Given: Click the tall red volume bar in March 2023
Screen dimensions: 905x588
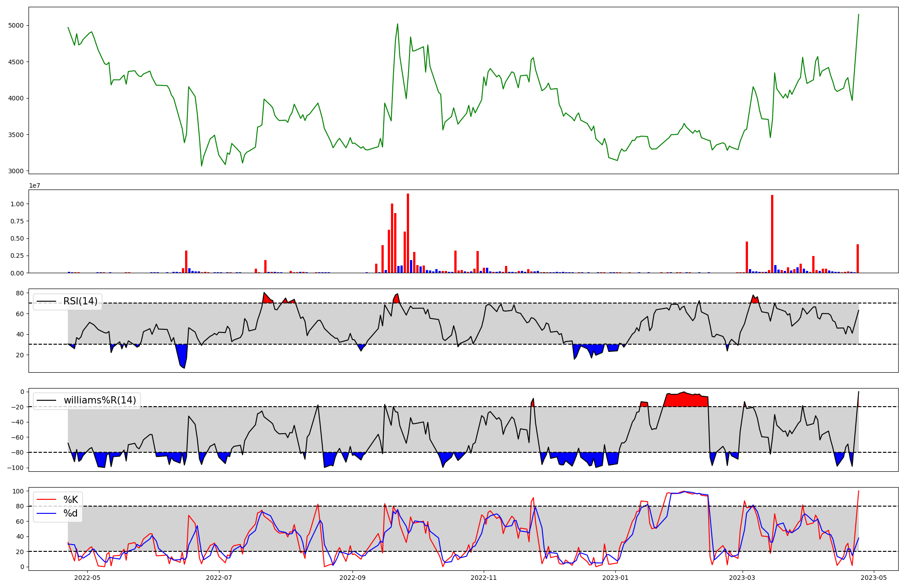Looking at the screenshot, I should point(772,234).
